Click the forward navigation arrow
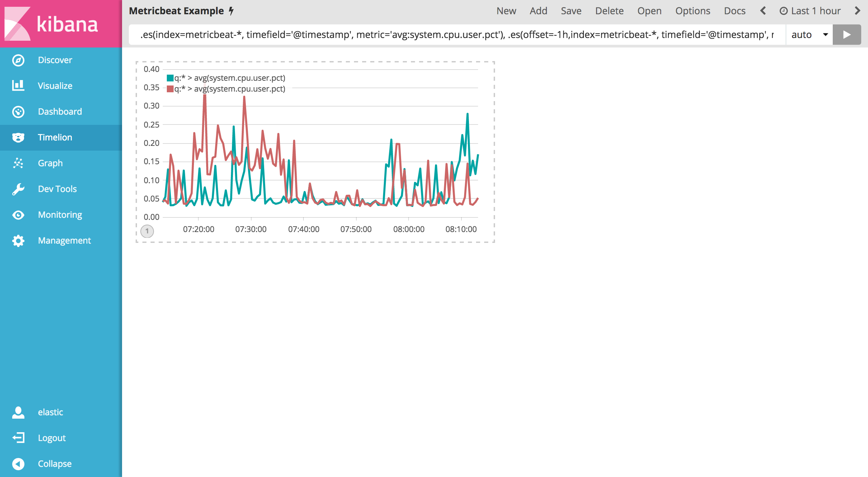868x477 pixels. click(859, 11)
